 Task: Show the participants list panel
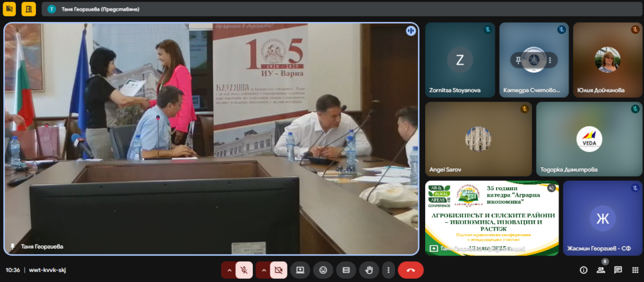point(601,270)
